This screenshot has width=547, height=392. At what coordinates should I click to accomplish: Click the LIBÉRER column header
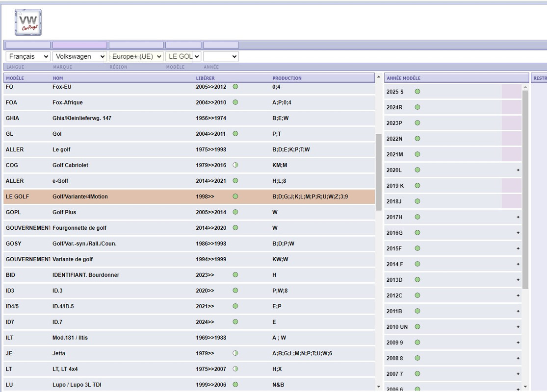tap(205, 78)
